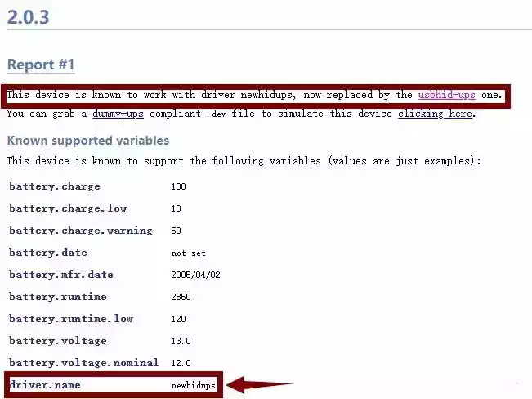Click the 2.0.3 version heading

point(28,15)
